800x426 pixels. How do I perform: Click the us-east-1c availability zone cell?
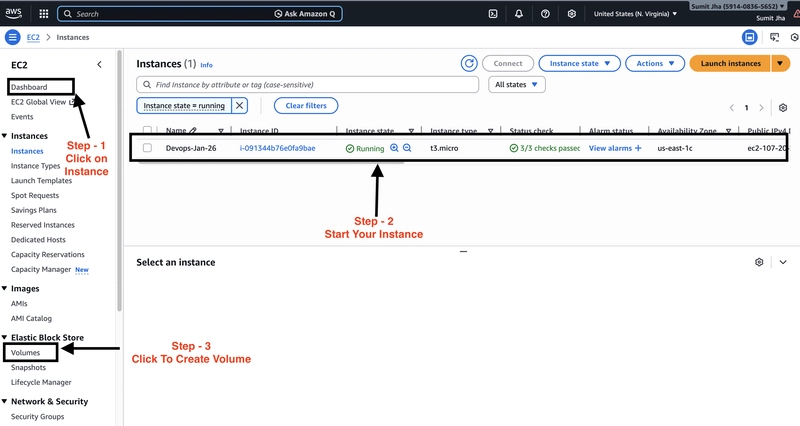coord(675,148)
